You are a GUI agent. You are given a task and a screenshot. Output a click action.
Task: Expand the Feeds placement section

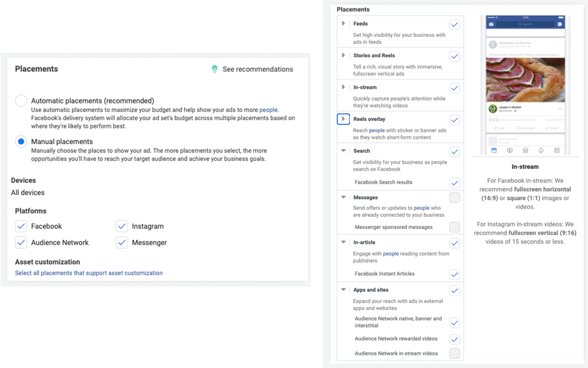pyautogui.click(x=343, y=24)
